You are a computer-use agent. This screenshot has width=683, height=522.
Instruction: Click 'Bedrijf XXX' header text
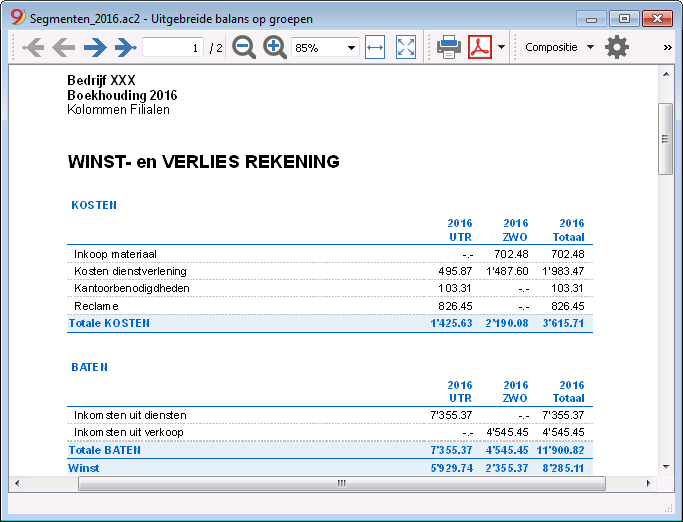(x=101, y=80)
